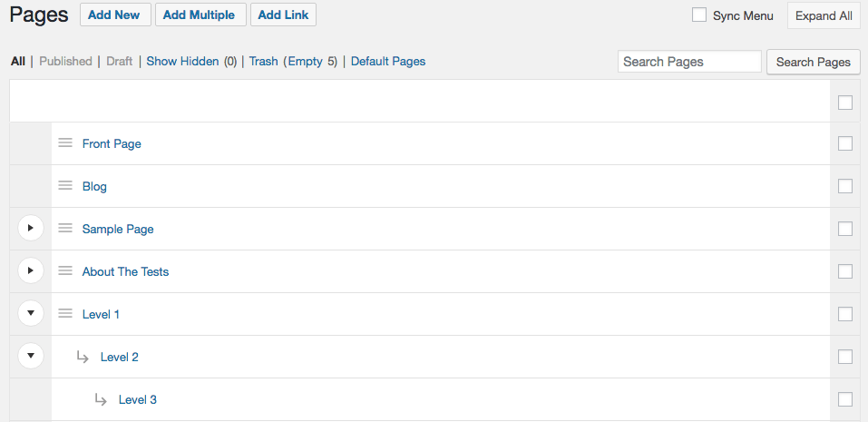Click the Level 1 drag handle icon
The width and height of the screenshot is (868, 422).
point(65,314)
